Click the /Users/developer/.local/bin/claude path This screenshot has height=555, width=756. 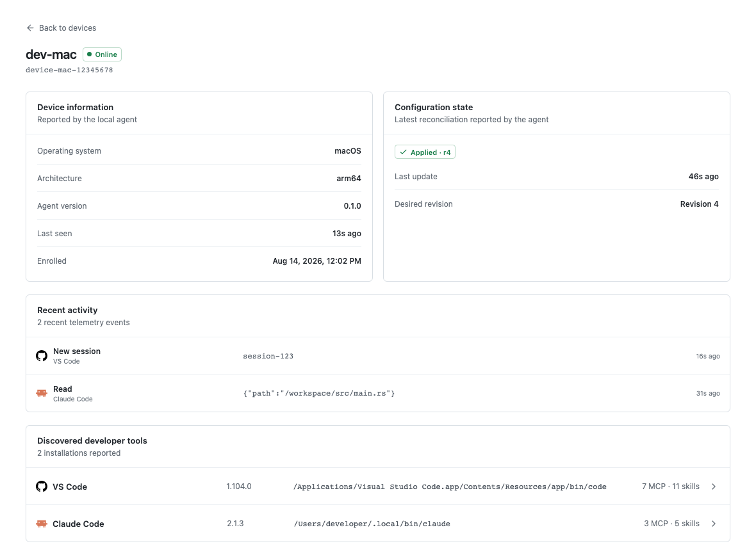372,524
